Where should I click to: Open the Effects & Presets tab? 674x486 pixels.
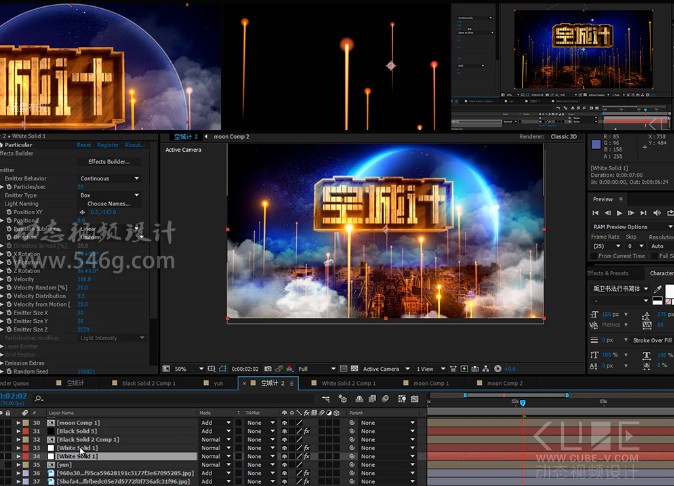pyautogui.click(x=608, y=273)
